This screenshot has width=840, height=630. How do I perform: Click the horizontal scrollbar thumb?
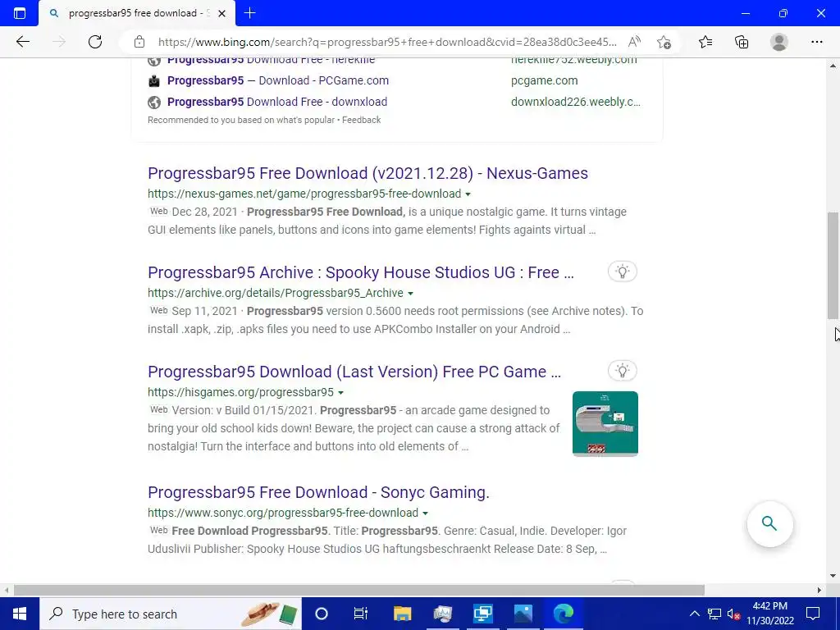click(x=359, y=590)
